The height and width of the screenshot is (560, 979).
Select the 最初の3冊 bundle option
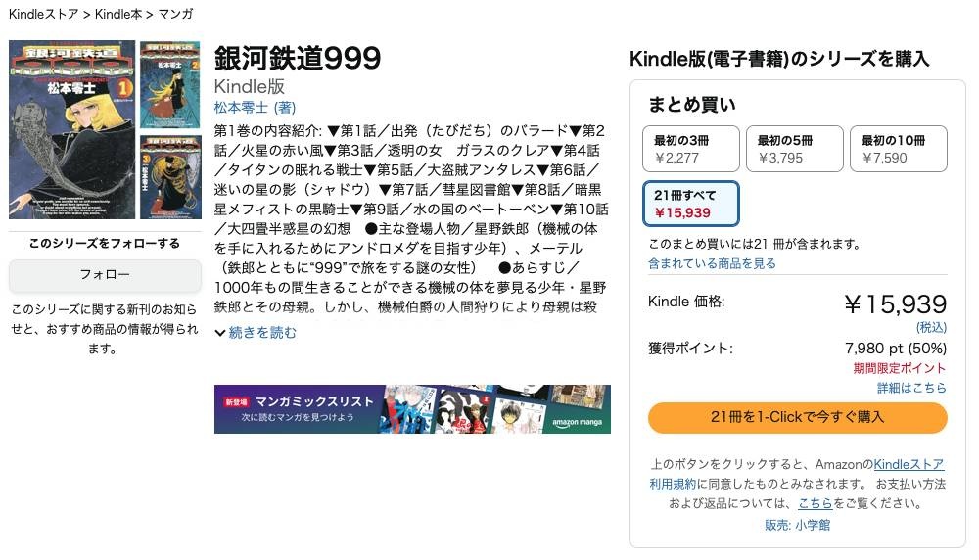coord(690,149)
